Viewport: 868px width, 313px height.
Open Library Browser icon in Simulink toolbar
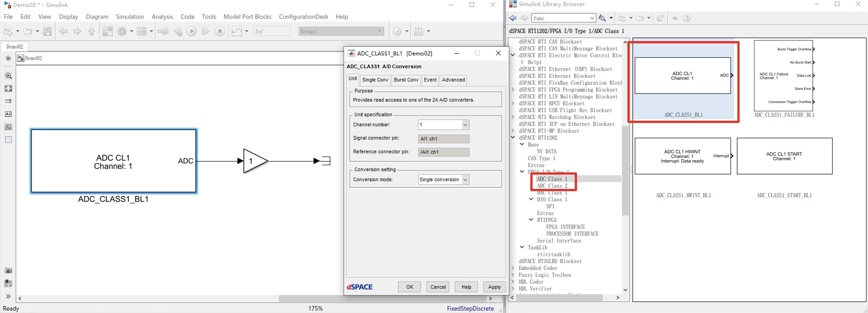(x=107, y=31)
